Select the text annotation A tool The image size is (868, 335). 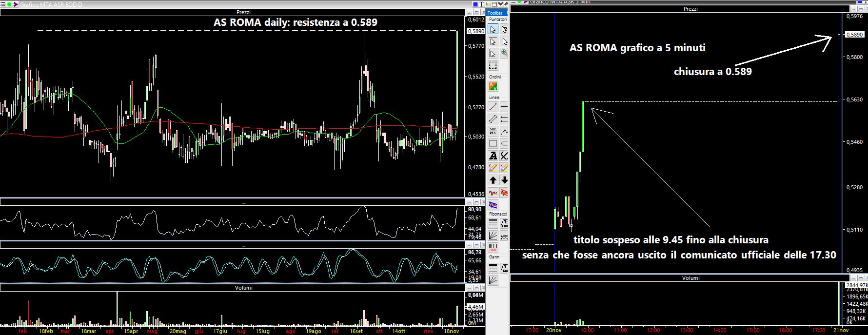(x=493, y=156)
